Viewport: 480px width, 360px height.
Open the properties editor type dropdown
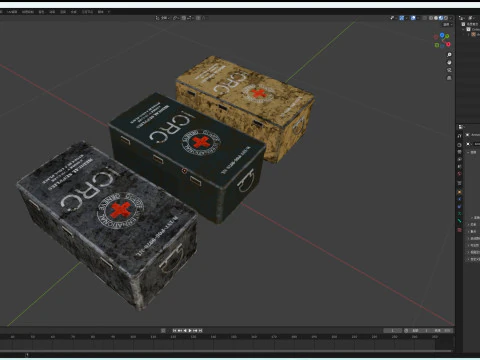pyautogui.click(x=461, y=127)
